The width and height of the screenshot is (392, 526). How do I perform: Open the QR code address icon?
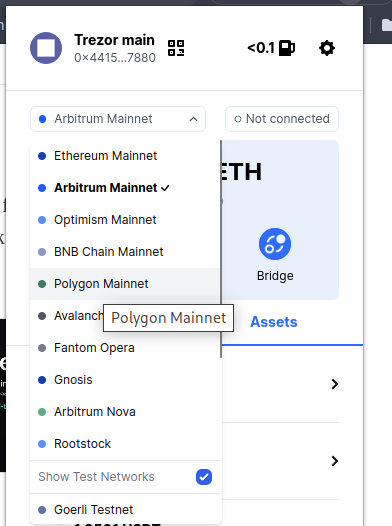coord(176,48)
